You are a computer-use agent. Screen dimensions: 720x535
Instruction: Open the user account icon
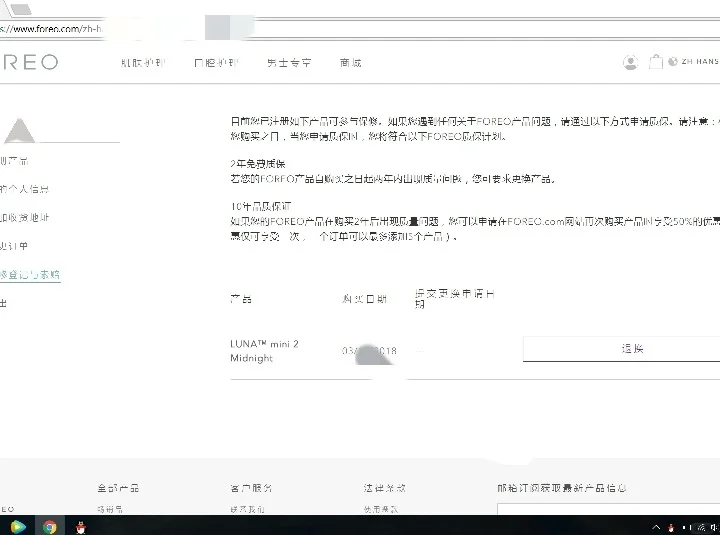(630, 62)
